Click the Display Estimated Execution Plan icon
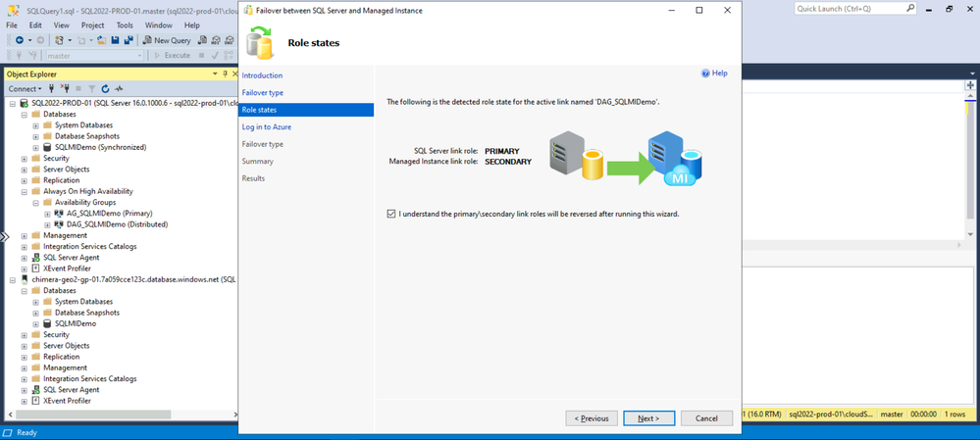 (x=229, y=56)
